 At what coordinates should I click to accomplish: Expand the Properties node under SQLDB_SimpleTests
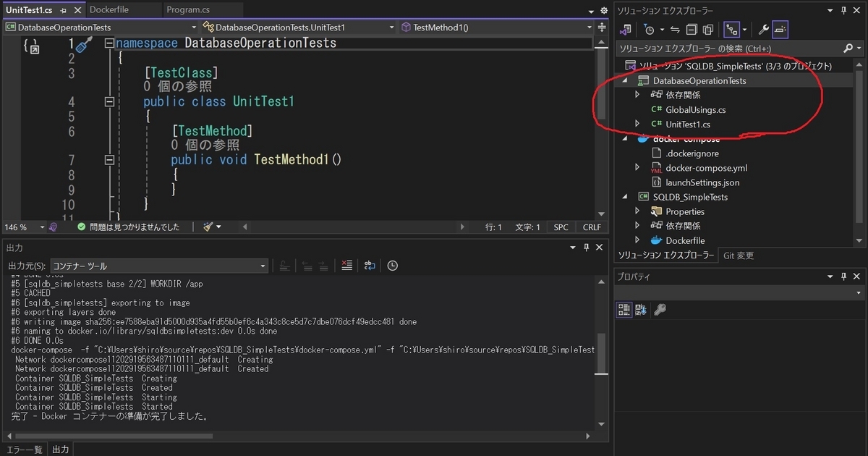[x=637, y=211]
